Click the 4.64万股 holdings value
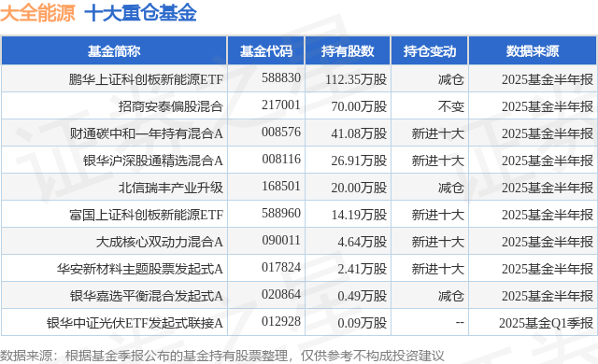The height and width of the screenshot is (364, 598). 362,242
